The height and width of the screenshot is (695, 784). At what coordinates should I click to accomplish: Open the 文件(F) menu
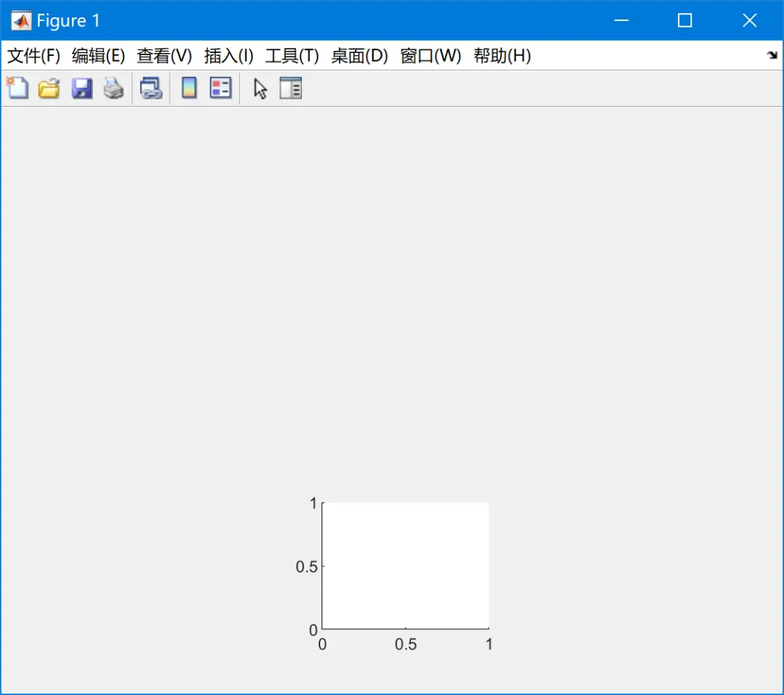point(33,55)
